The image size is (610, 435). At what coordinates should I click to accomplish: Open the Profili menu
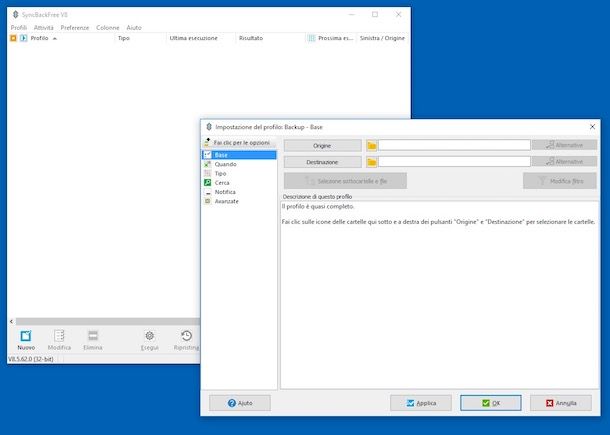click(x=18, y=27)
